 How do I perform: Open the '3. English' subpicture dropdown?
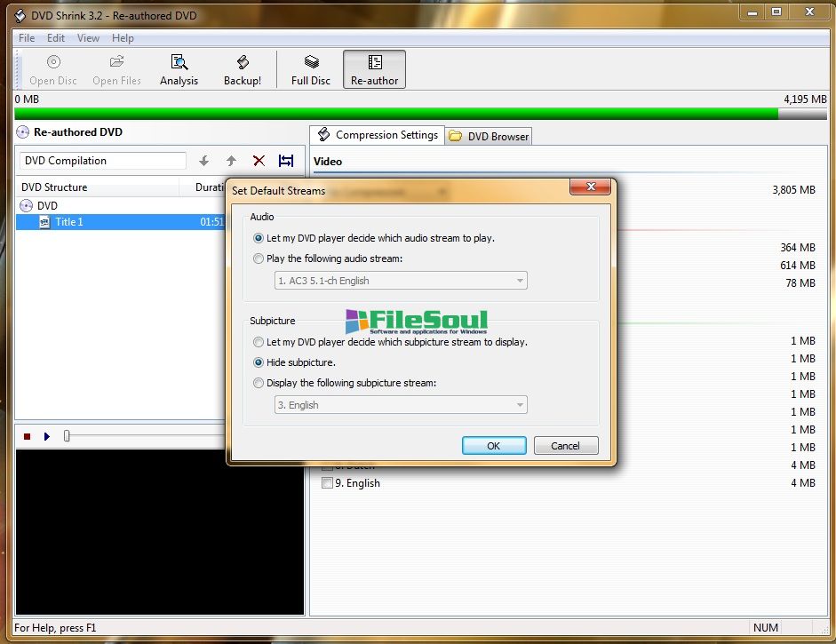click(x=400, y=405)
